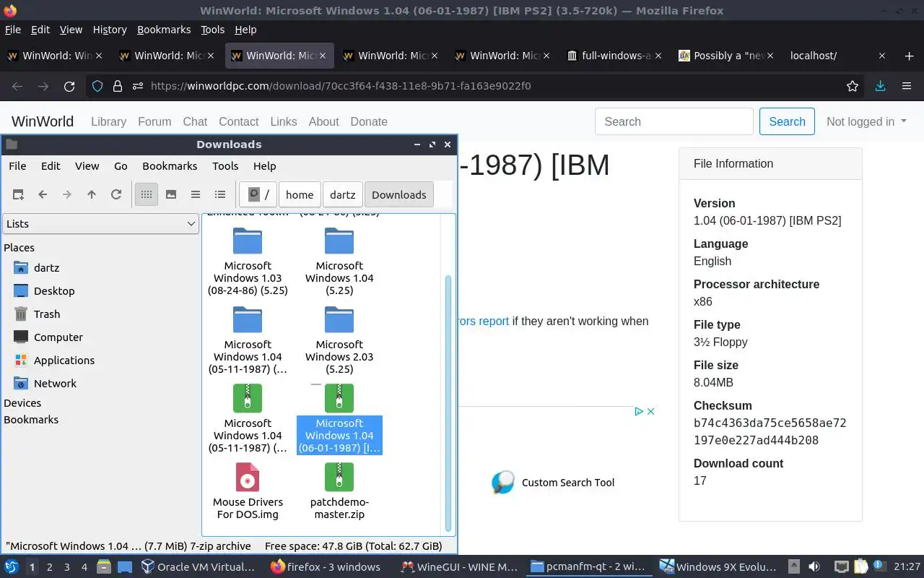This screenshot has height=578, width=924.
Task: Switch file manager to thumbnail view
Action: click(x=171, y=194)
